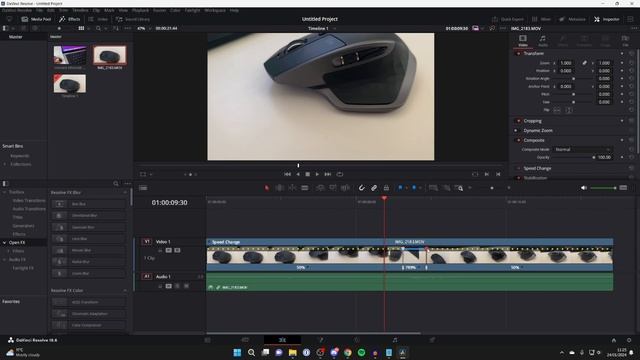Switch media pool to thumbnail view

pos(81,29)
